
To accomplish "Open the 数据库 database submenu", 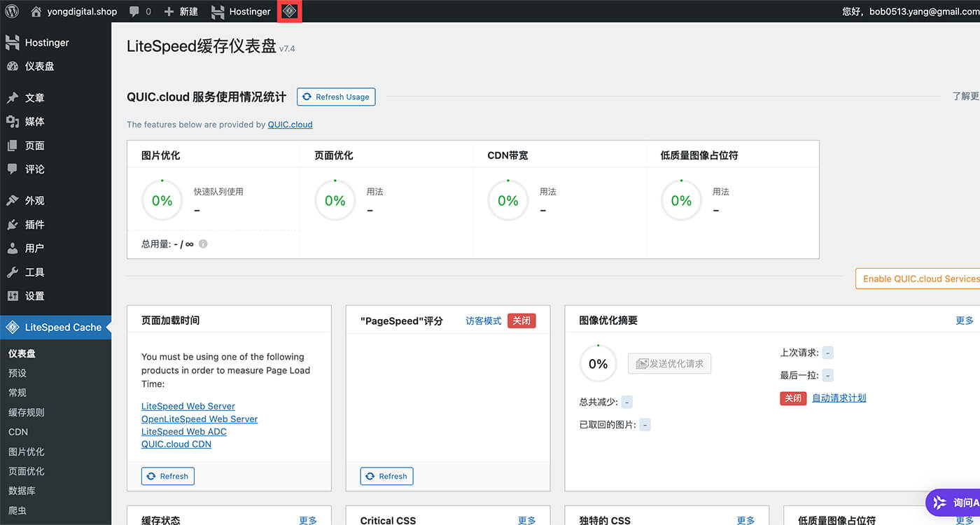I will point(22,491).
